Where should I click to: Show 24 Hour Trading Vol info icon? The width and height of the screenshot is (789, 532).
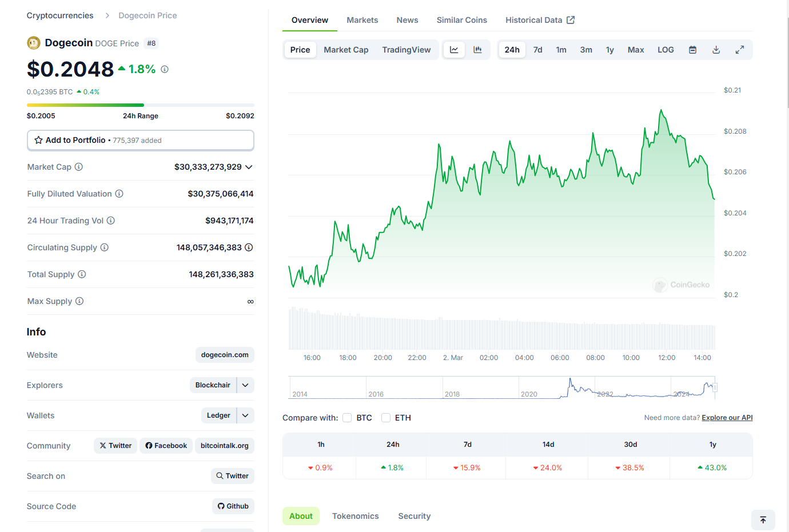[111, 221]
